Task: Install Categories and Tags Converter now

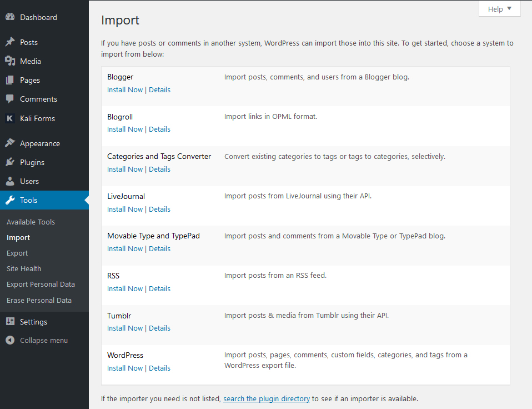Action: [125, 169]
